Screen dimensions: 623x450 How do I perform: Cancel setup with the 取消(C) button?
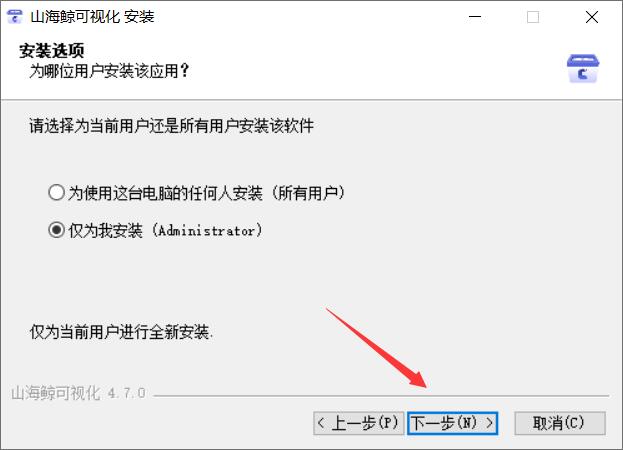click(x=560, y=423)
